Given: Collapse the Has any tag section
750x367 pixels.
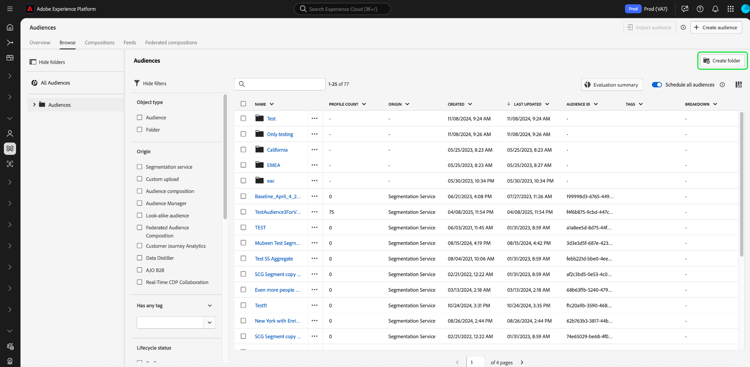Looking at the screenshot, I should tap(210, 305).
